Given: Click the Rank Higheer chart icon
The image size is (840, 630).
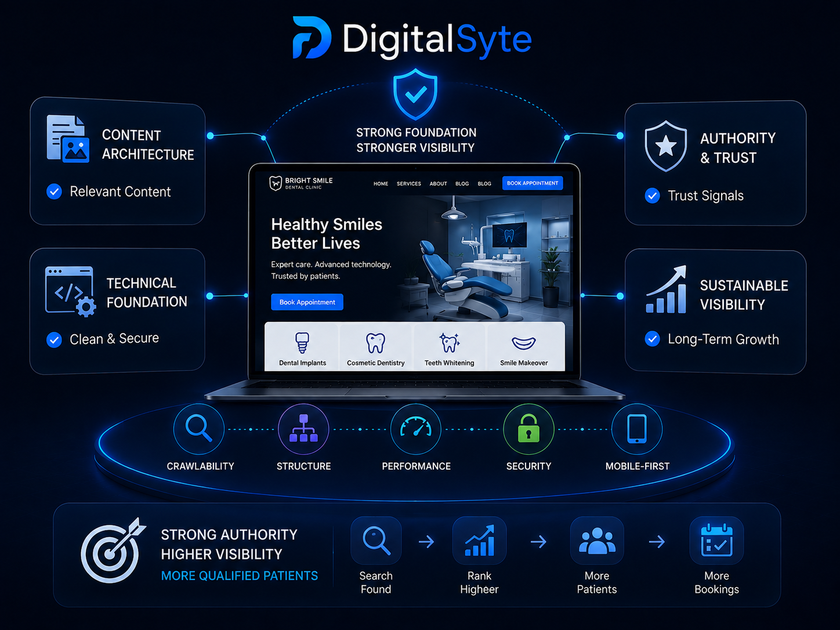Looking at the screenshot, I should [479, 541].
